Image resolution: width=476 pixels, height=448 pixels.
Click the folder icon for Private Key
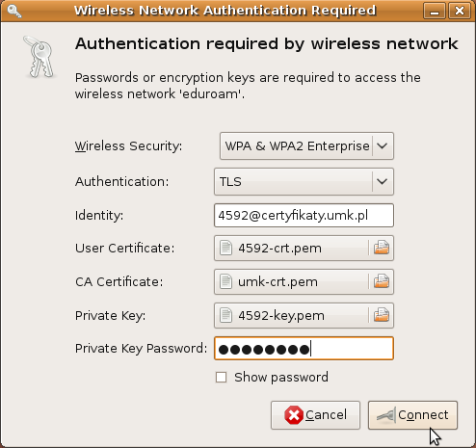(x=382, y=315)
